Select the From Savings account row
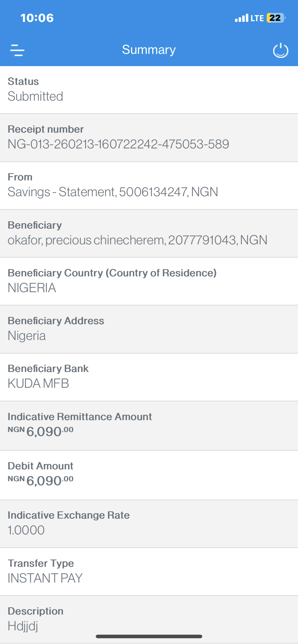Viewport: 298px width, 644px height. (x=149, y=185)
